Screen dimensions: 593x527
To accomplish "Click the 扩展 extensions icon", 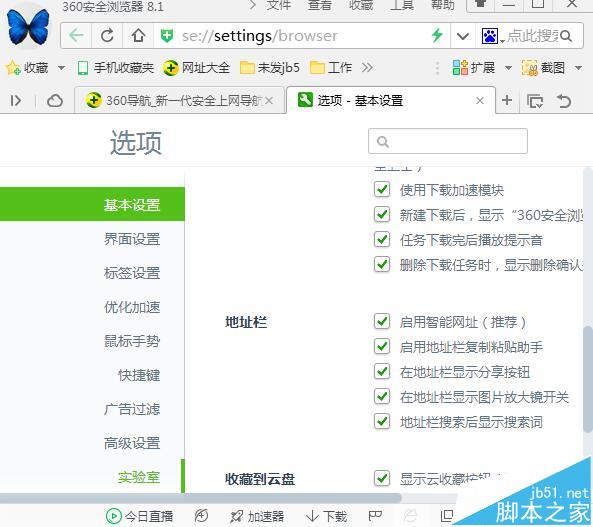I will pyautogui.click(x=473, y=68).
